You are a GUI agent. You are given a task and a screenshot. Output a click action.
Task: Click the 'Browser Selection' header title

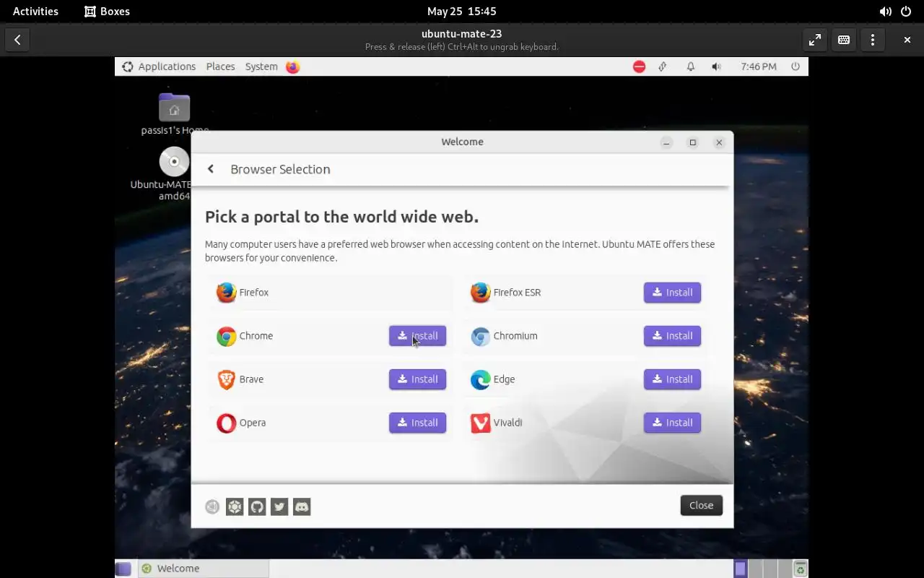[280, 169]
